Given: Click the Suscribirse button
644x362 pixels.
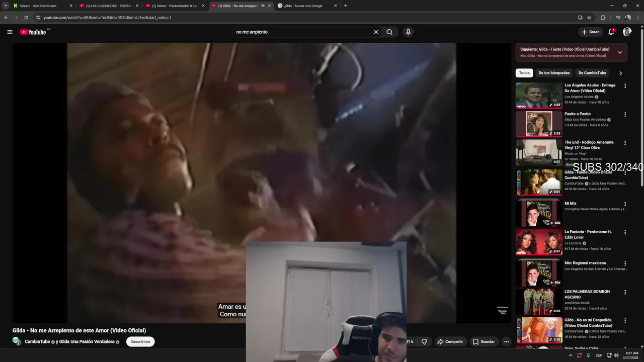Looking at the screenshot, I should point(140,341).
